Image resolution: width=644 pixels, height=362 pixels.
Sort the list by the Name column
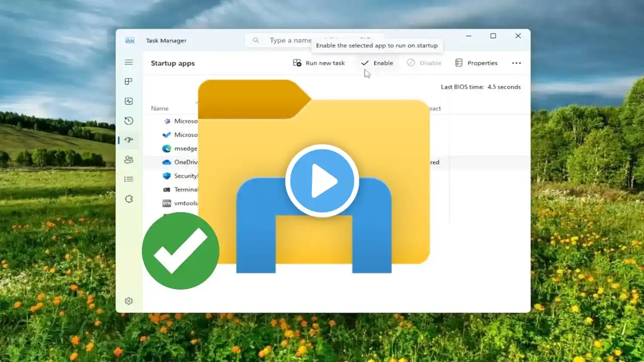click(x=160, y=108)
